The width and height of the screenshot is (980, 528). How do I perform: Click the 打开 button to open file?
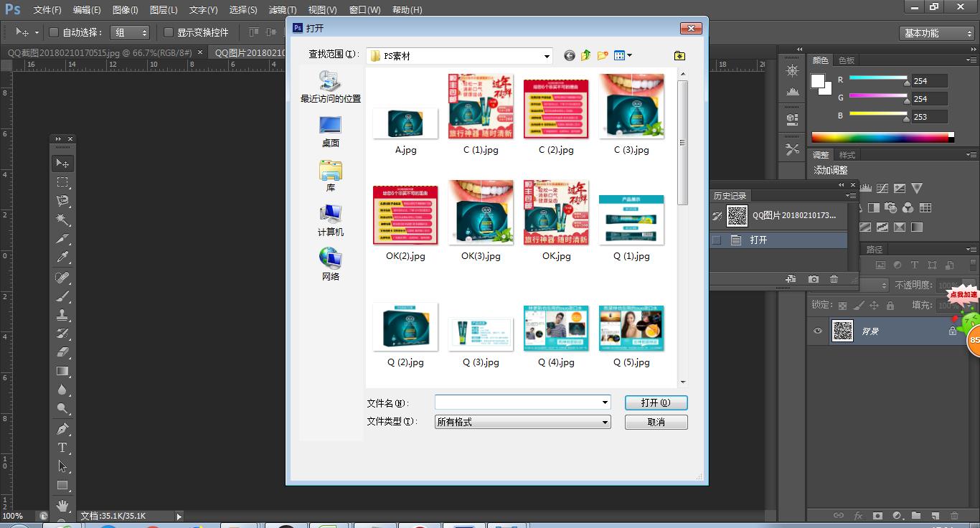coord(655,402)
